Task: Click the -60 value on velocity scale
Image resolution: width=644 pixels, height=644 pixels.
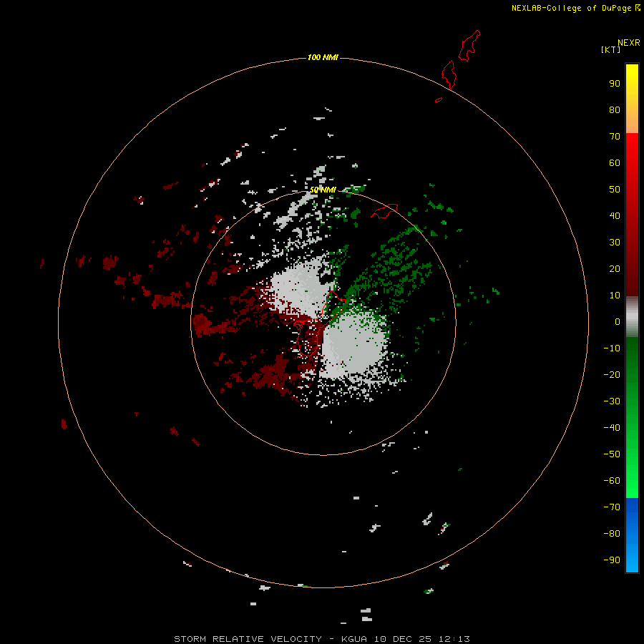Action: click(x=612, y=481)
